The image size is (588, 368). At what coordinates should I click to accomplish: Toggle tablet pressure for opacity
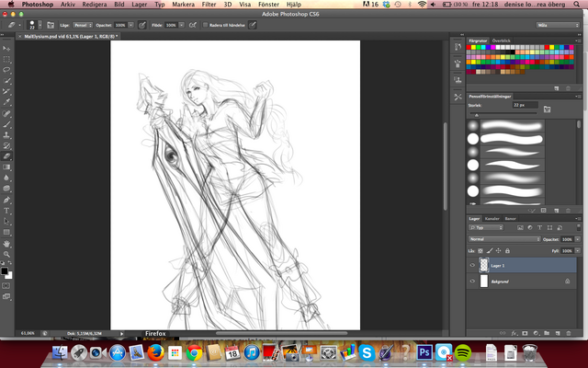tap(142, 25)
